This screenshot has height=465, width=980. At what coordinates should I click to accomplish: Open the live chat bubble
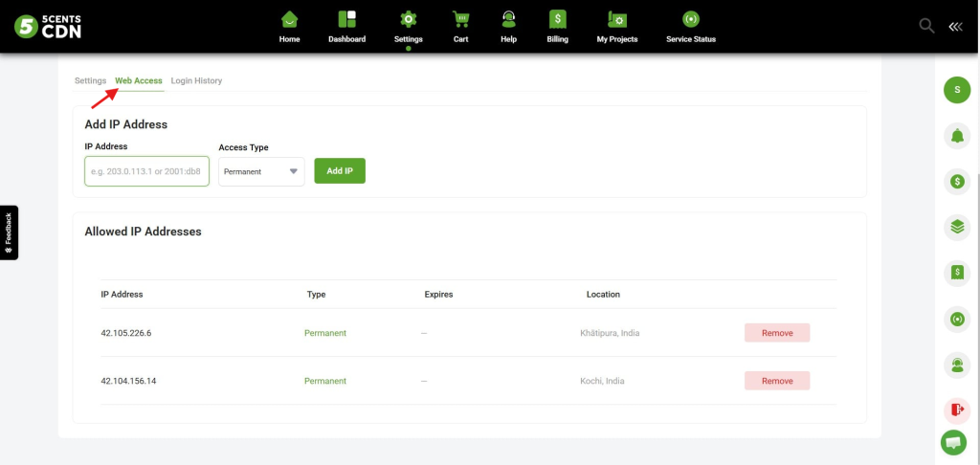(x=953, y=442)
